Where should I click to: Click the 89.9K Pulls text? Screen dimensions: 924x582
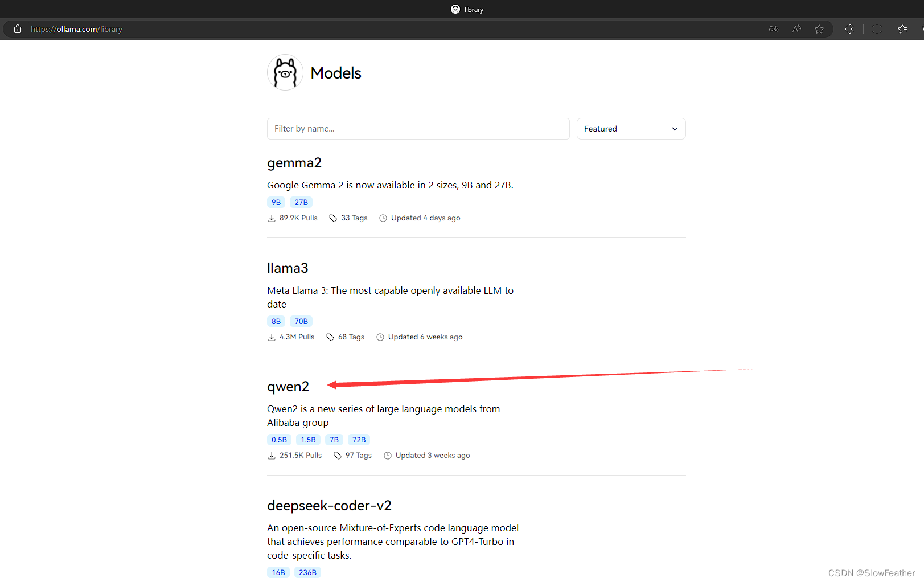pyautogui.click(x=298, y=218)
